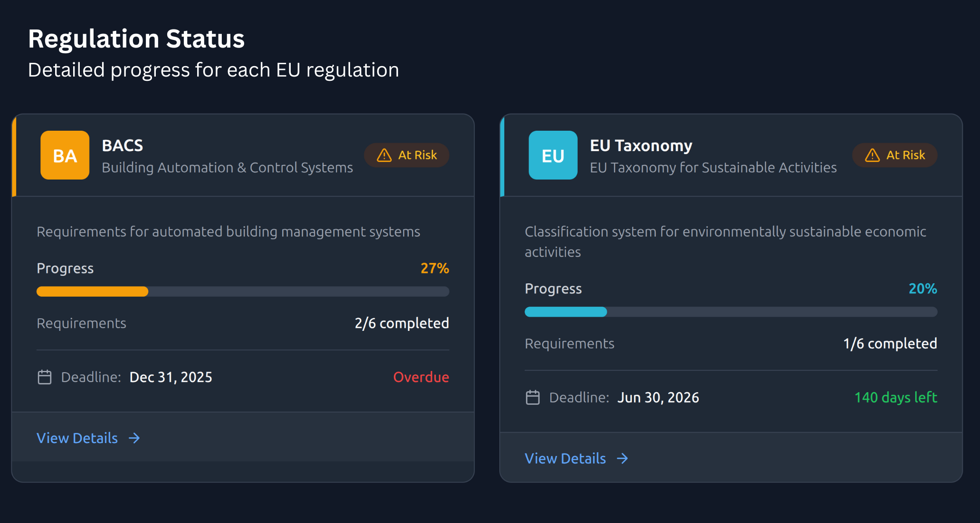Click calendar icon beside Jun 30, 2026 deadline

pos(533,397)
